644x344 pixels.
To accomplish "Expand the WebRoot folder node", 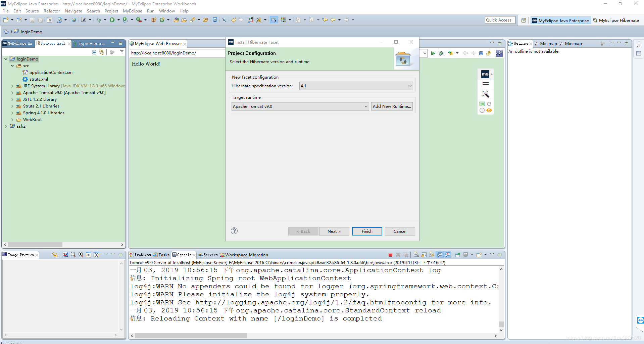I will (x=12, y=120).
